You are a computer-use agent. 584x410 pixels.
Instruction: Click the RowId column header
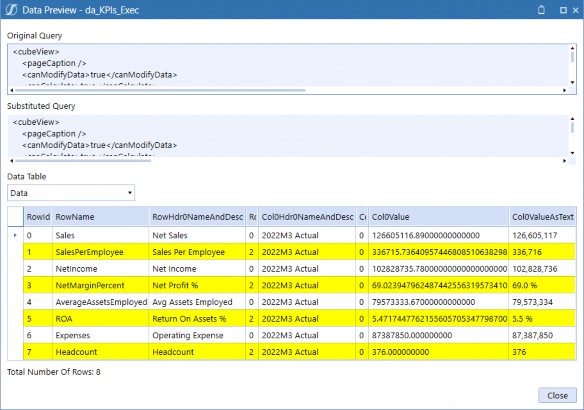click(38, 217)
